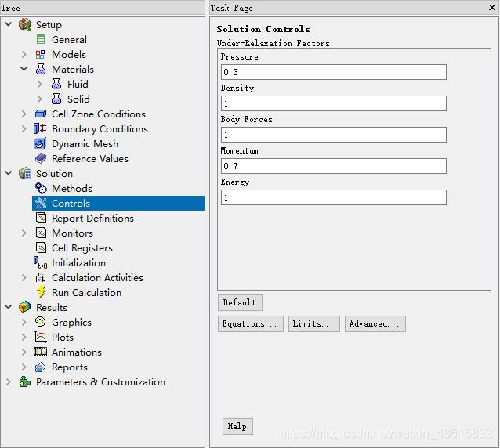Click the General list icon
Screen dimensions: 500x448
coord(41,40)
